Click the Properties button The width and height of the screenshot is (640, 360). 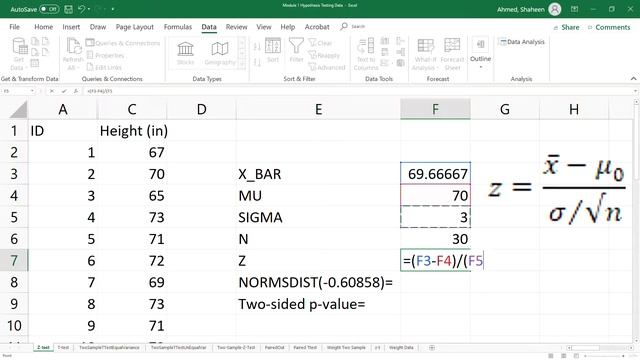pos(105,55)
